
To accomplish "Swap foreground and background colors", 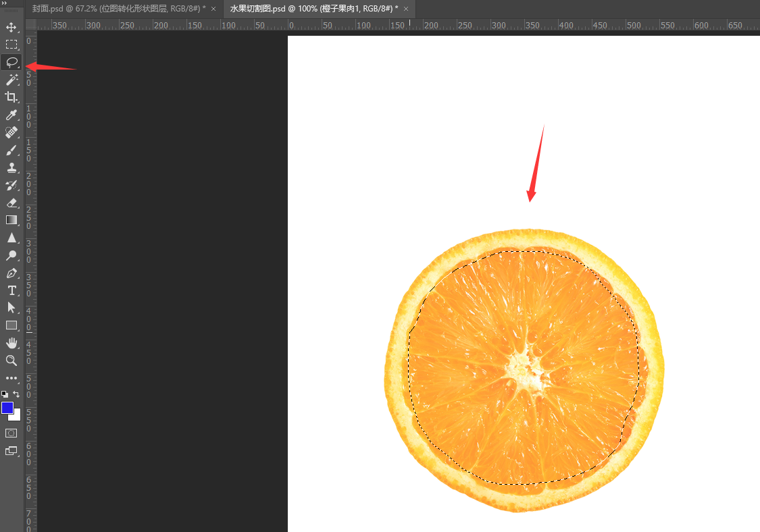I will click(x=16, y=394).
